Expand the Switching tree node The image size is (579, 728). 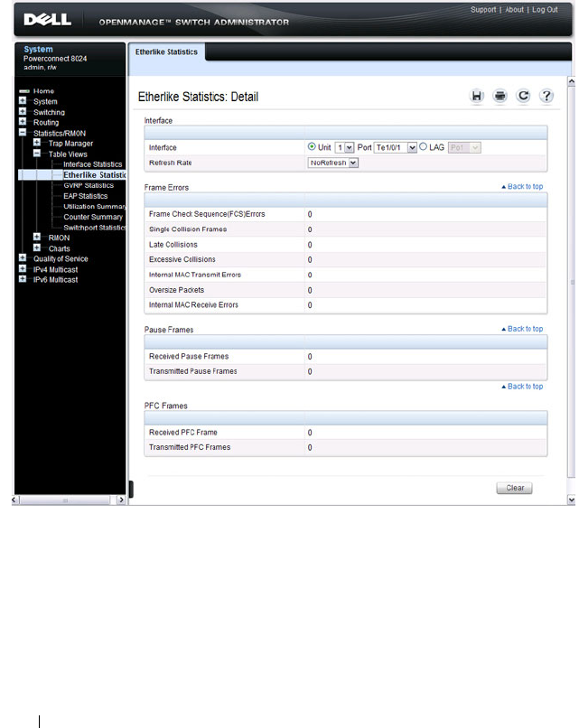coord(23,111)
